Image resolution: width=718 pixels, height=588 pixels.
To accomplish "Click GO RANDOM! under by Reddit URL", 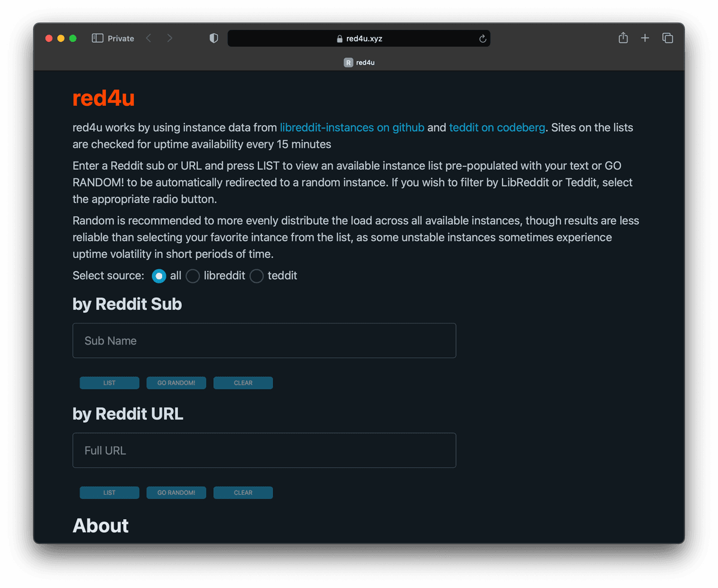I will 177,493.
